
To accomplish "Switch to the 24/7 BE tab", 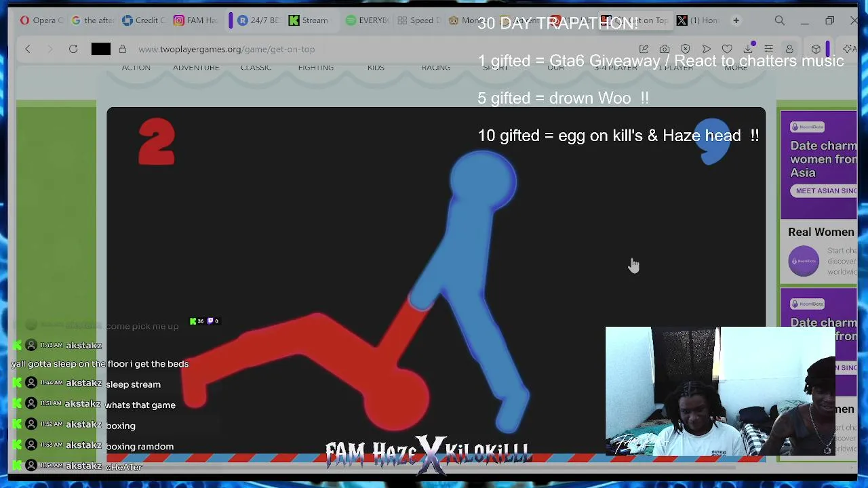I will (x=256, y=20).
